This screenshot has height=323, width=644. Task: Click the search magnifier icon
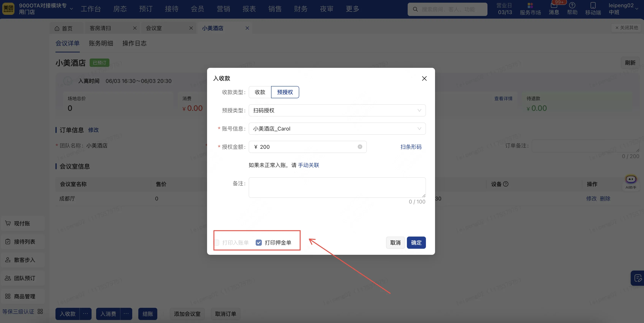click(x=415, y=9)
